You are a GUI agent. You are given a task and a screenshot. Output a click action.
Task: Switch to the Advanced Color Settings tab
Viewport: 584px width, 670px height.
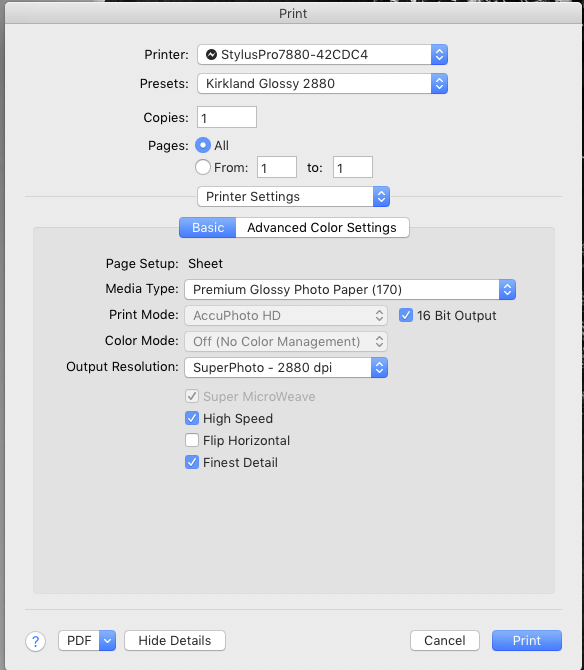(322, 227)
